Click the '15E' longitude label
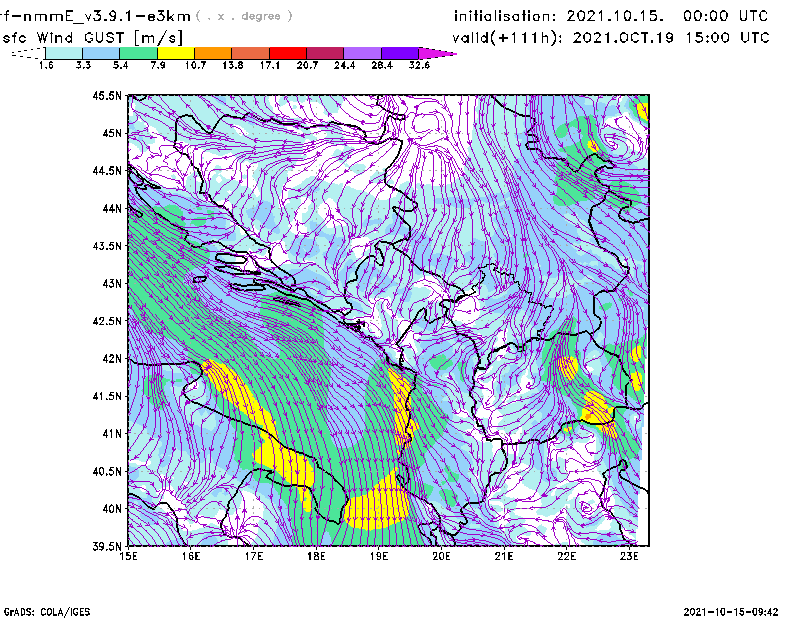The height and width of the screenshot is (618, 800). (x=128, y=556)
